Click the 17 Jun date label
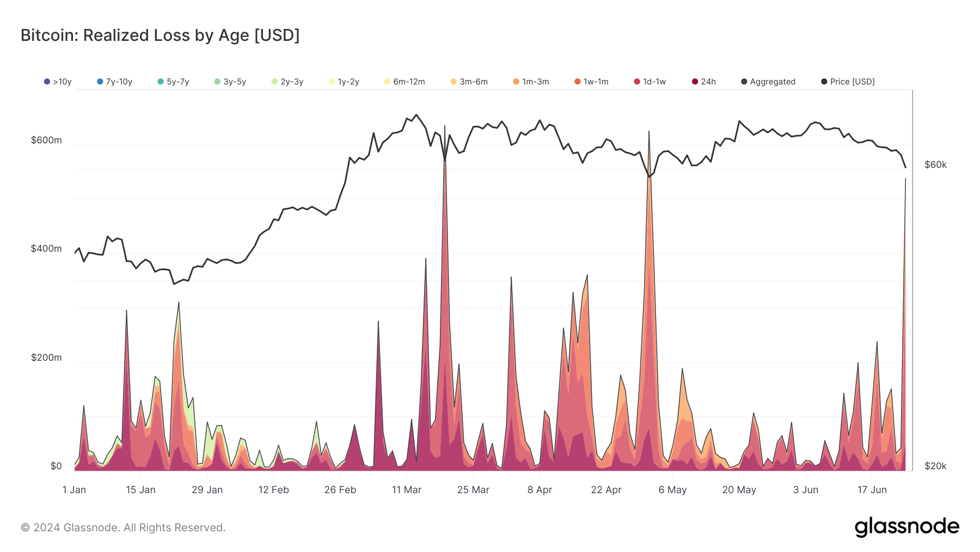The width and height of the screenshot is (980, 552). (872, 490)
